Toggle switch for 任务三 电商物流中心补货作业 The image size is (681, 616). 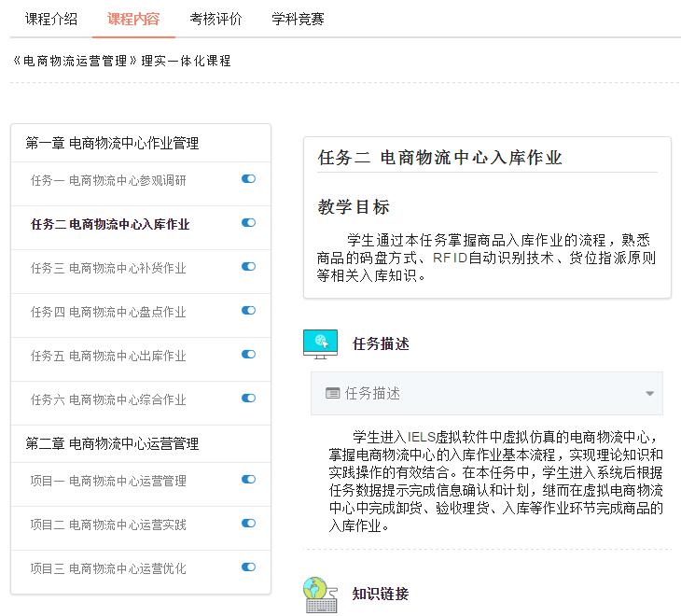248,267
